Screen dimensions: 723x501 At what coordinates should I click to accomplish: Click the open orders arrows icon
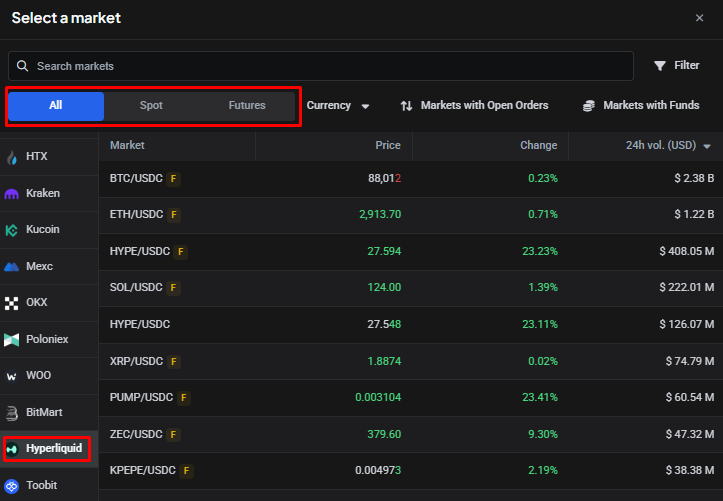tap(406, 106)
